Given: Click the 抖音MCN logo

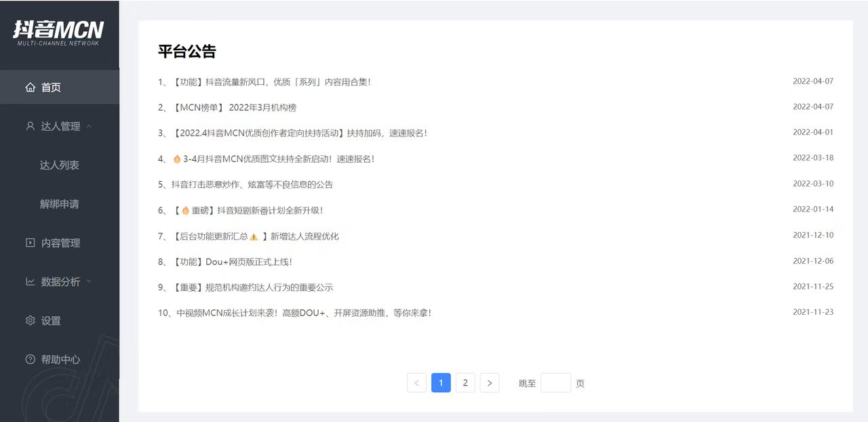Looking at the screenshot, I should click(58, 33).
